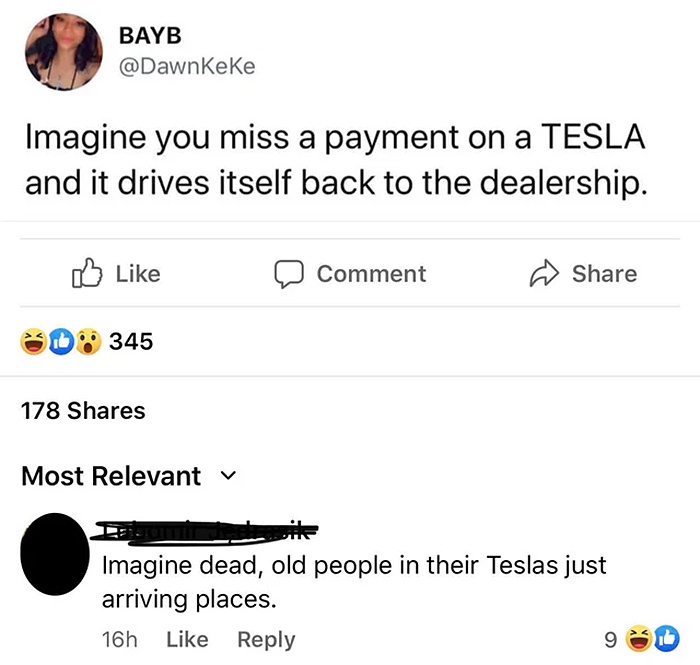Click the blue thumbs-up reaction beside 345
The width and height of the screenshot is (700, 665).
click(x=61, y=341)
